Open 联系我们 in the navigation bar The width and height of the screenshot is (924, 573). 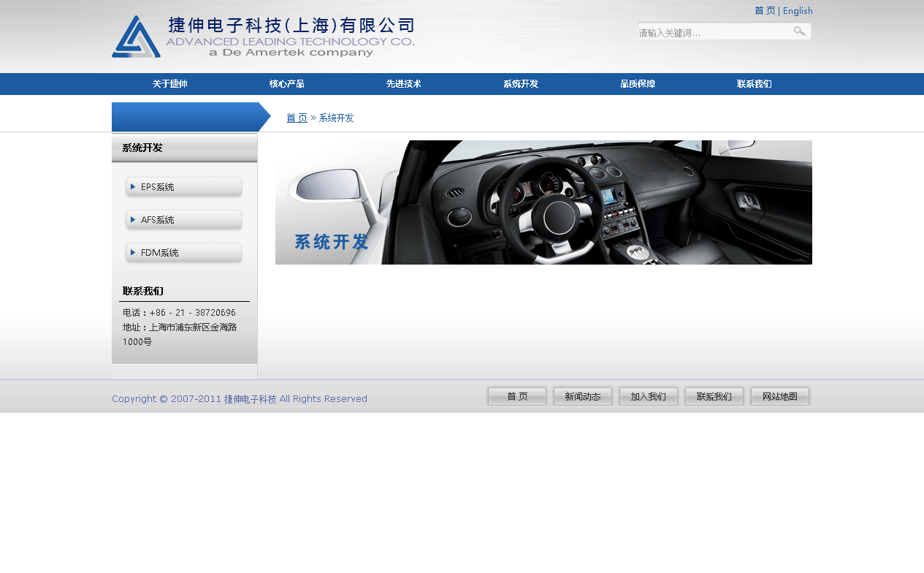click(x=755, y=84)
